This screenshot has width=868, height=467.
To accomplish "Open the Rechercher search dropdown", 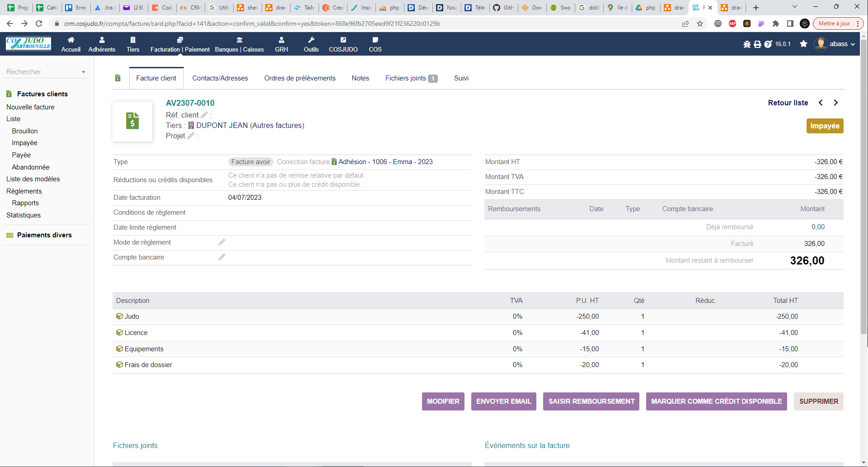I will point(46,72).
